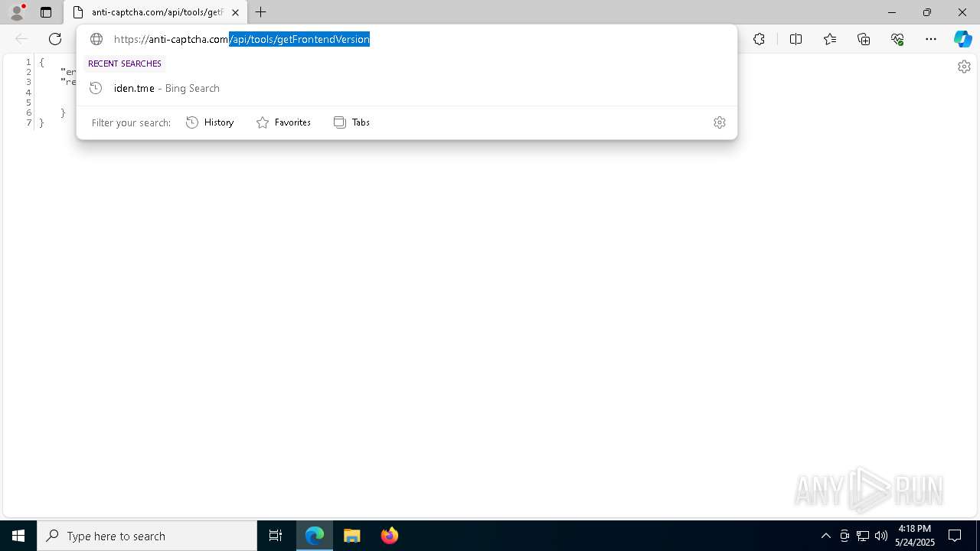Open File Explorer from the taskbar

[x=352, y=536]
